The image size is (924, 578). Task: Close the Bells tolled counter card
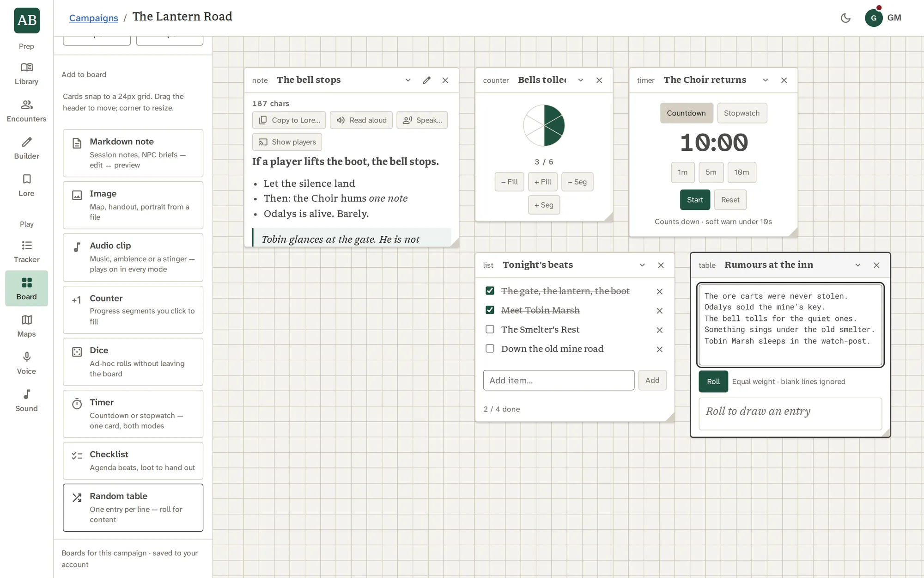coord(599,80)
